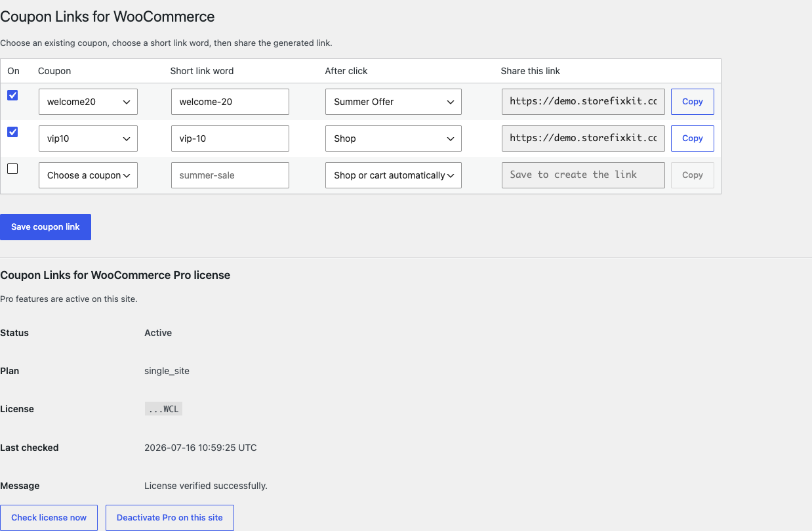Enable the checkbox in the Choose a coupon row

pos(12,169)
